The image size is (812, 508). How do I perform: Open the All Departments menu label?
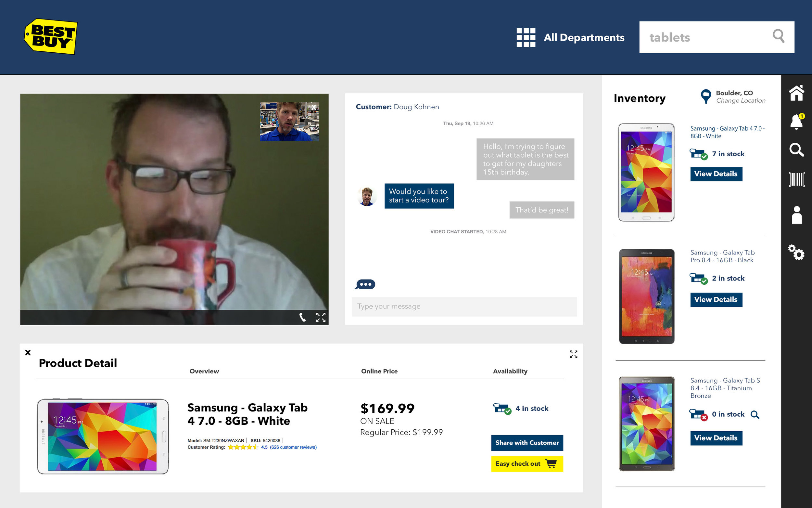click(584, 37)
